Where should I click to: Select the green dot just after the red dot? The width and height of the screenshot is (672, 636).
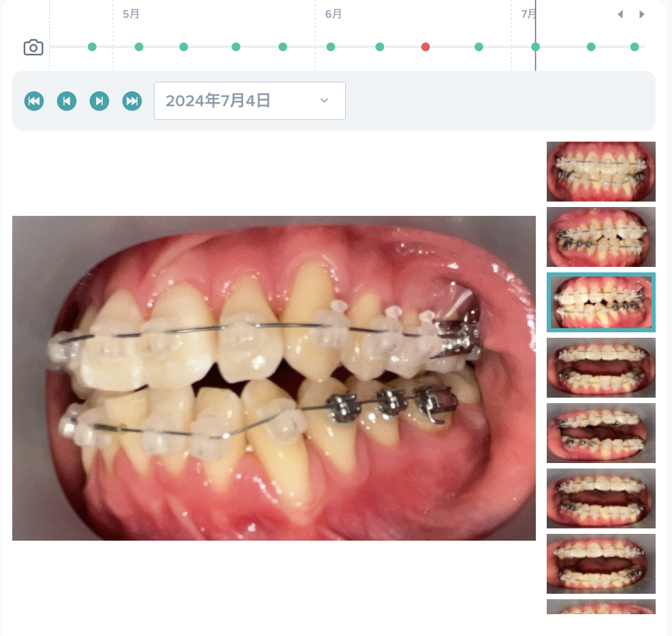coord(479,47)
